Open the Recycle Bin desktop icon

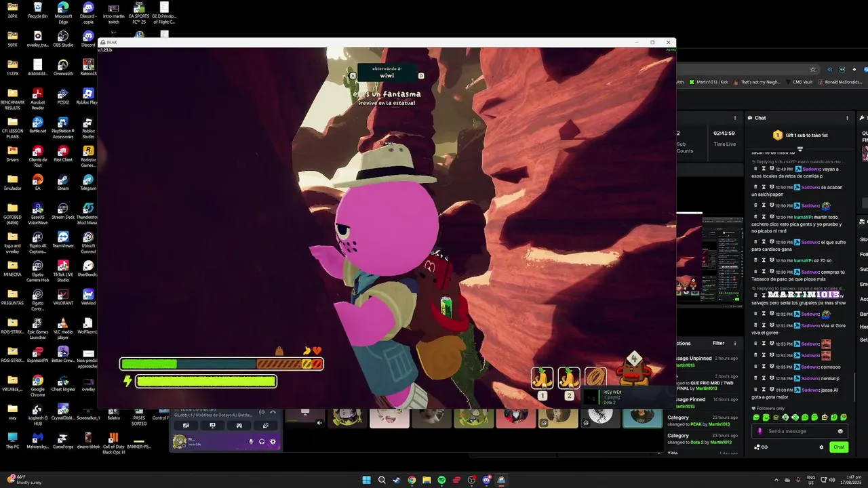(37, 10)
